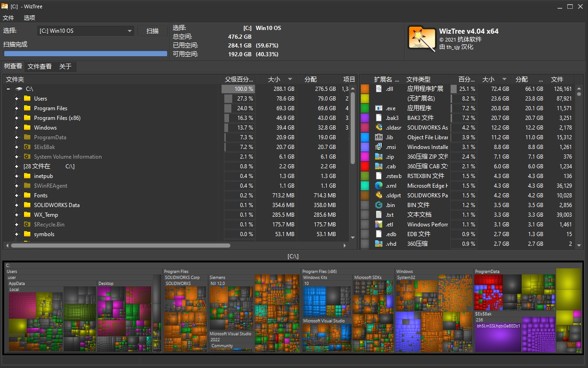Open the 文件 menu
Image resolution: width=588 pixels, height=368 pixels.
(x=8, y=18)
